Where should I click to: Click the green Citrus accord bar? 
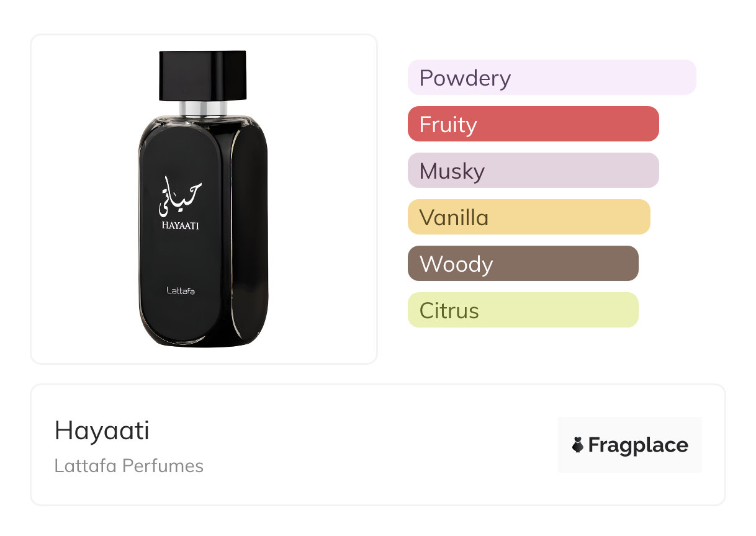(523, 310)
